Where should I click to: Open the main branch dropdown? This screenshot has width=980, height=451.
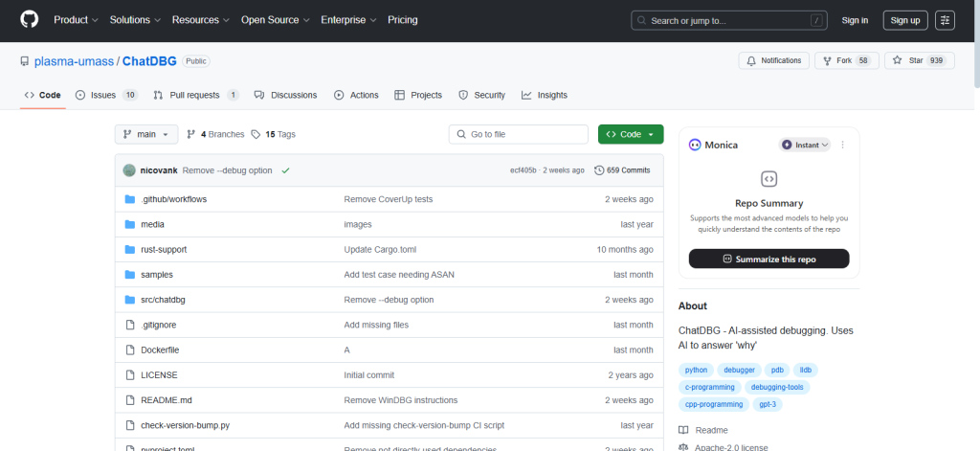[146, 134]
